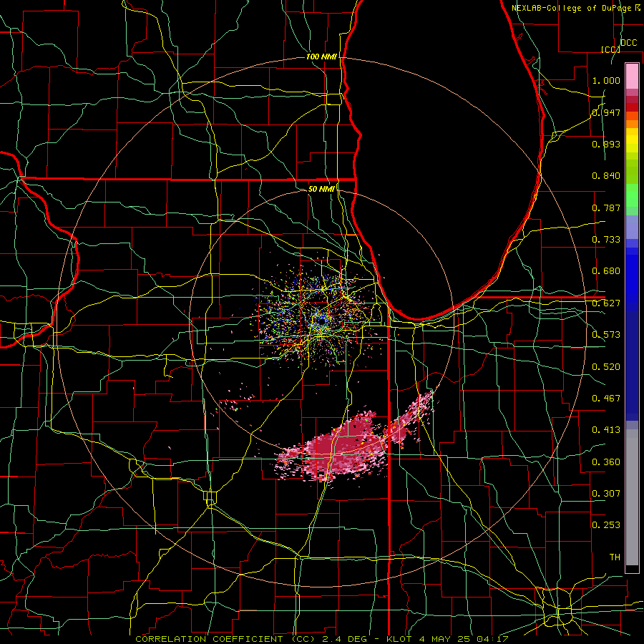Click the Correlation Coefficient caption at bottom
The width and height of the screenshot is (644, 644).
point(322,639)
